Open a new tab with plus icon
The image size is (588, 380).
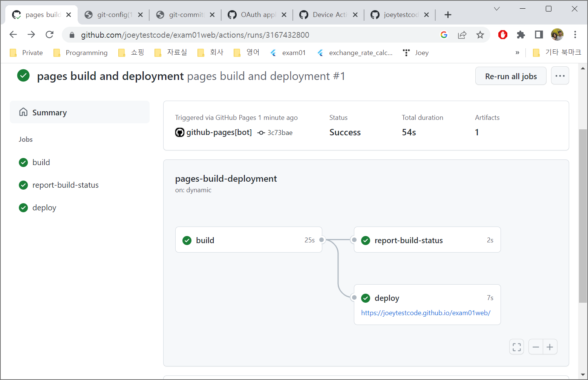coord(448,15)
